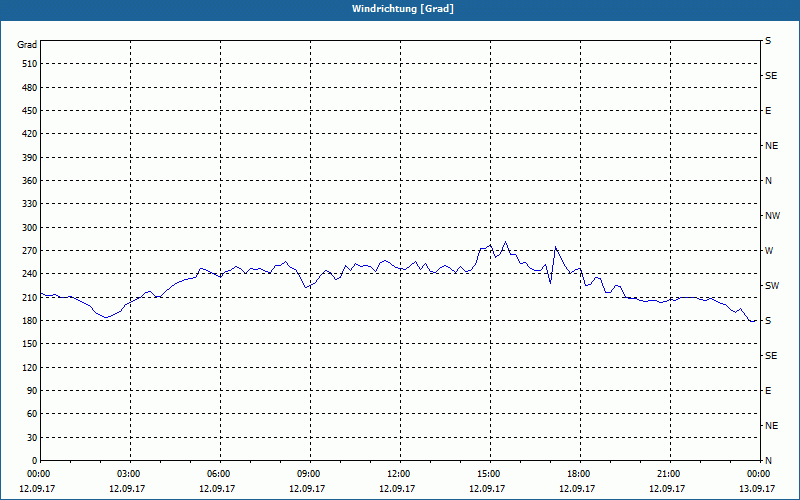Select the "Grad" y-axis unit label
This screenshot has height=500, width=800.
click(27, 45)
